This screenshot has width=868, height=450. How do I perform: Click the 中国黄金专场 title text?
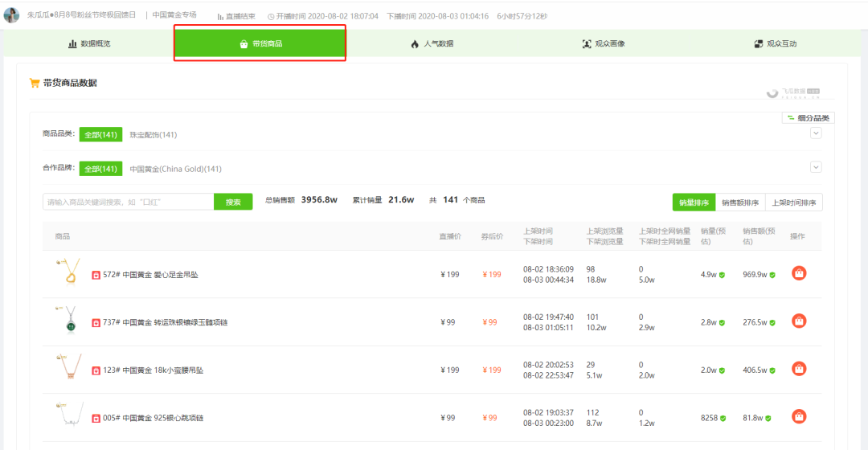pos(174,15)
